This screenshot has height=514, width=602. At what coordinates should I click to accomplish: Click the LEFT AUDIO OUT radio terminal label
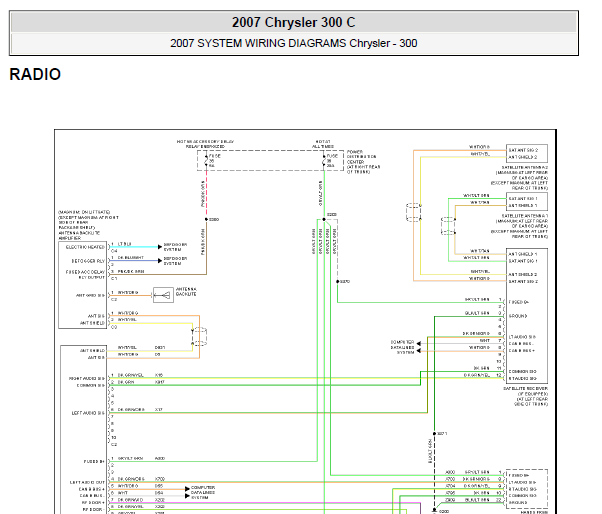pyautogui.click(x=87, y=482)
